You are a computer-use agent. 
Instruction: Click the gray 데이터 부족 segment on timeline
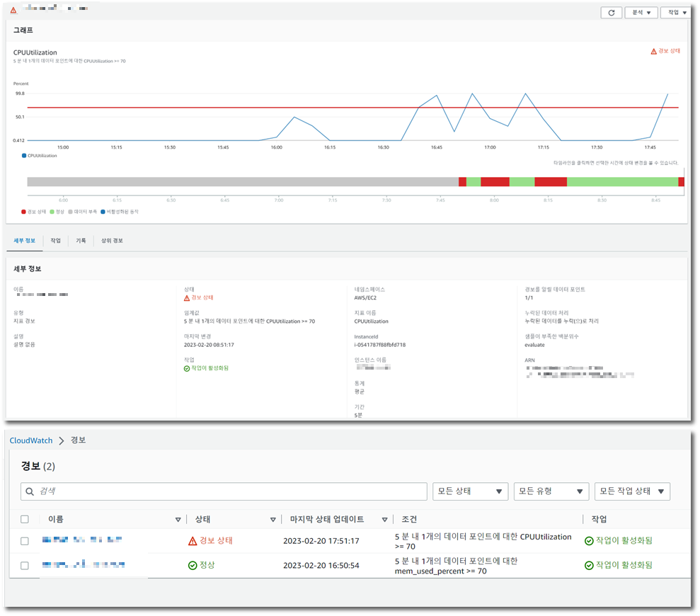pyautogui.click(x=243, y=182)
